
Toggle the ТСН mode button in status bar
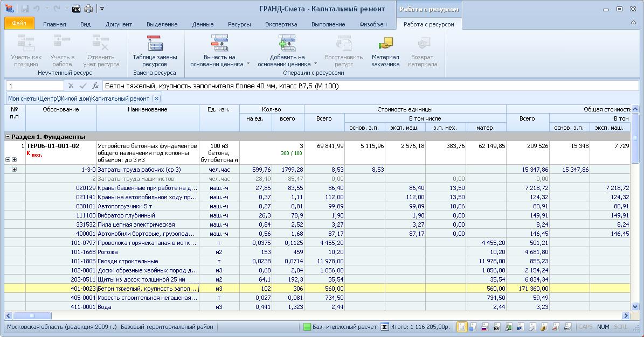[496, 327]
